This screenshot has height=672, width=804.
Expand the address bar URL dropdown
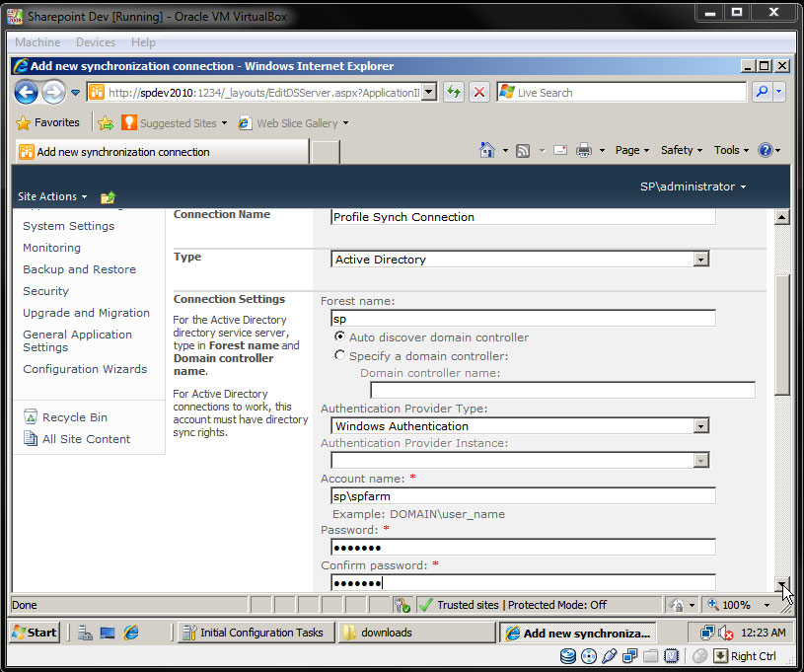coord(429,93)
